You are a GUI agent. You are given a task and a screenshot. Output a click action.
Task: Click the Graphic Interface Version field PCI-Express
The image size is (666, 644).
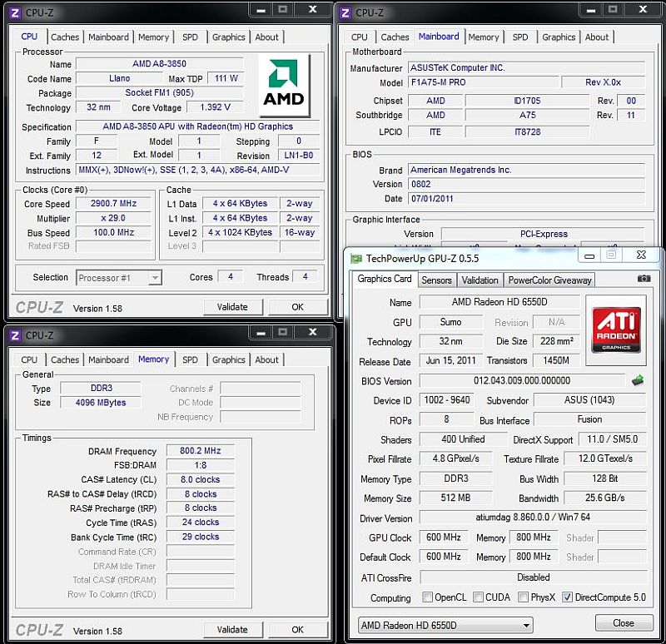[544, 234]
